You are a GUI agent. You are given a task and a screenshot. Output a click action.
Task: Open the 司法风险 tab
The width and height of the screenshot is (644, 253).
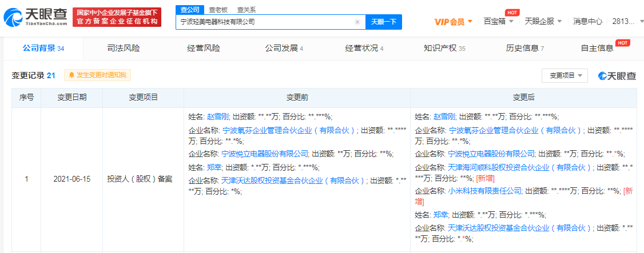click(x=123, y=49)
